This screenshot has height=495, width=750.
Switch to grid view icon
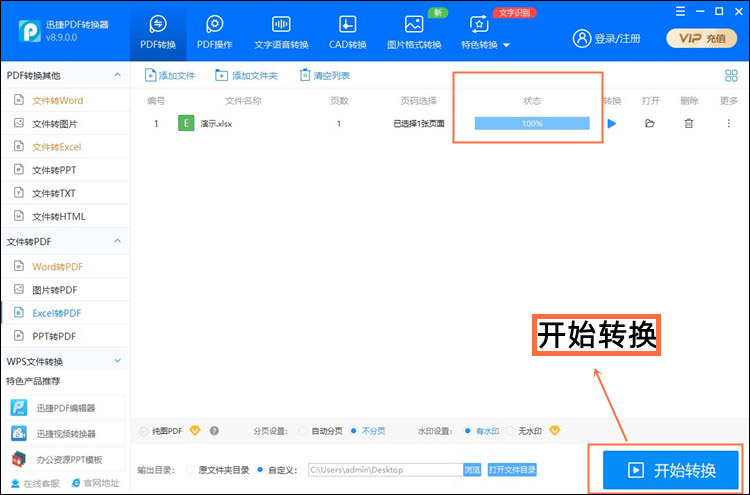(x=731, y=76)
